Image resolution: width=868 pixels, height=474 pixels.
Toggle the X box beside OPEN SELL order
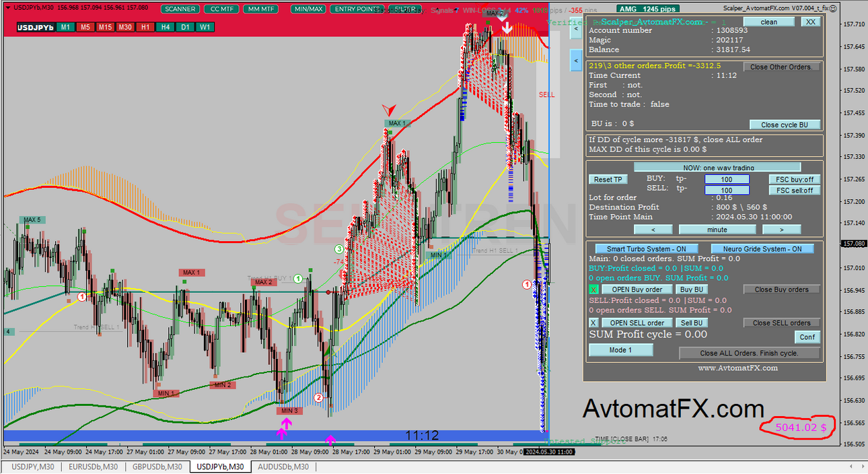593,323
